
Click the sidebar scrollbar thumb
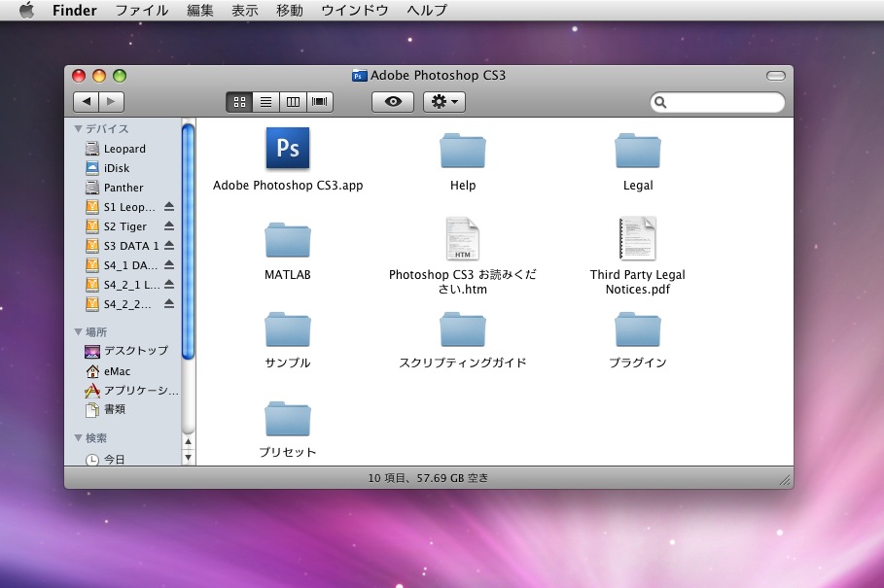pyautogui.click(x=189, y=241)
